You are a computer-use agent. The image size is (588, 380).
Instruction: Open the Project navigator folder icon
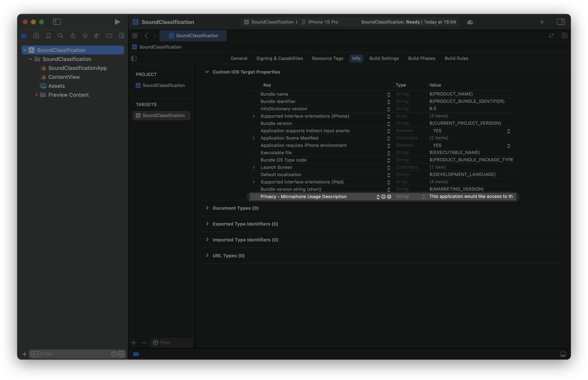pos(24,36)
